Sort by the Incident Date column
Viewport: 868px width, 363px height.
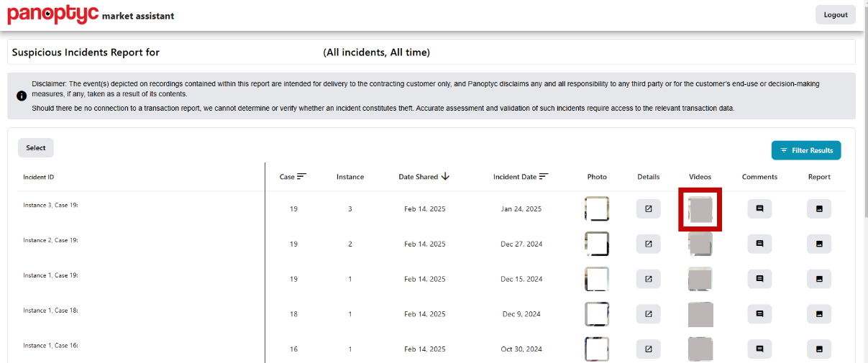544,177
